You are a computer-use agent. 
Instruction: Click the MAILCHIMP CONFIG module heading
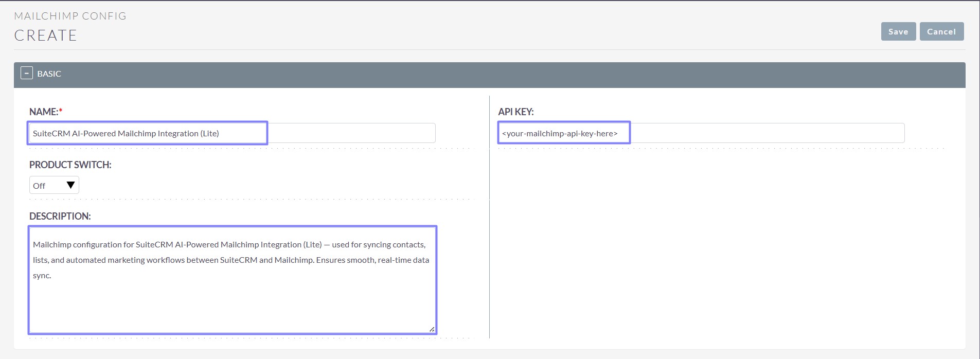click(70, 16)
